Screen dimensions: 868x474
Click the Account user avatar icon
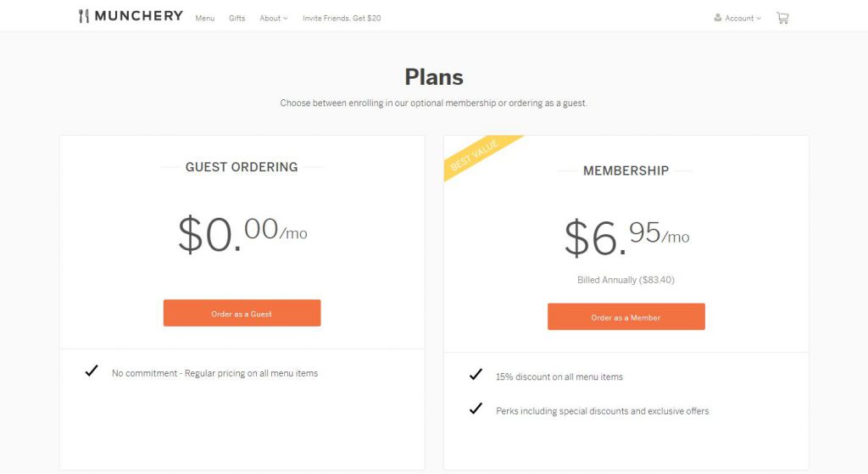tap(717, 18)
